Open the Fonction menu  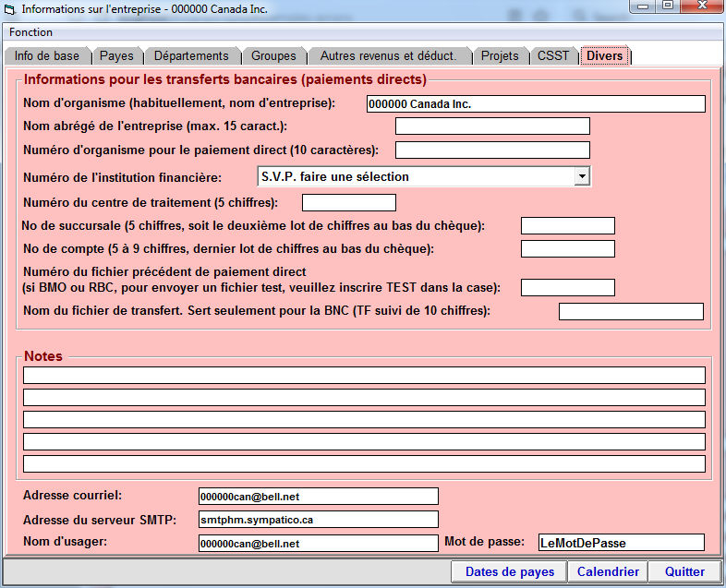pos(30,31)
